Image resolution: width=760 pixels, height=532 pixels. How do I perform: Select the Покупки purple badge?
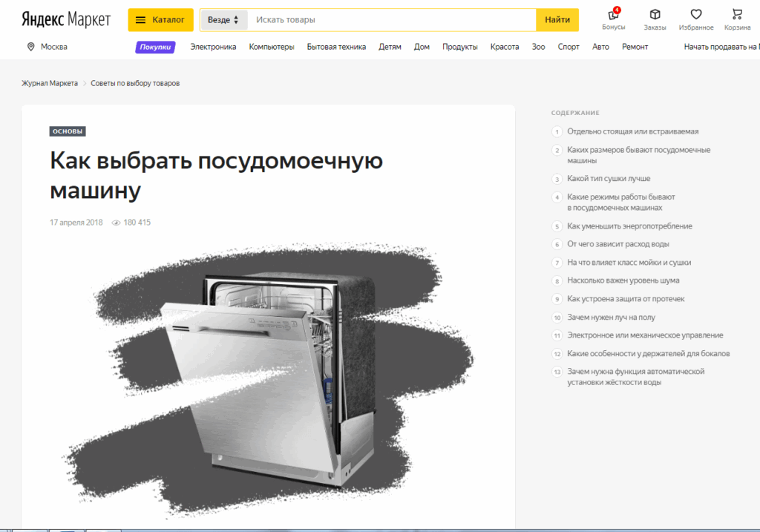click(155, 47)
